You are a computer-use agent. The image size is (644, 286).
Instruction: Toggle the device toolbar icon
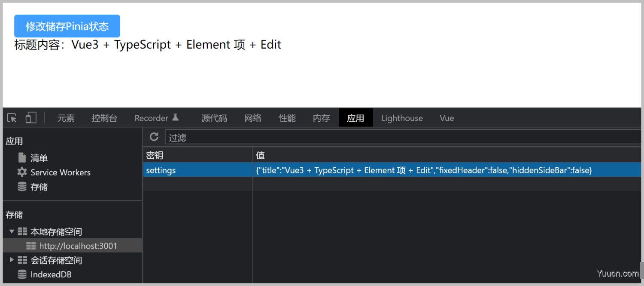[x=31, y=118]
